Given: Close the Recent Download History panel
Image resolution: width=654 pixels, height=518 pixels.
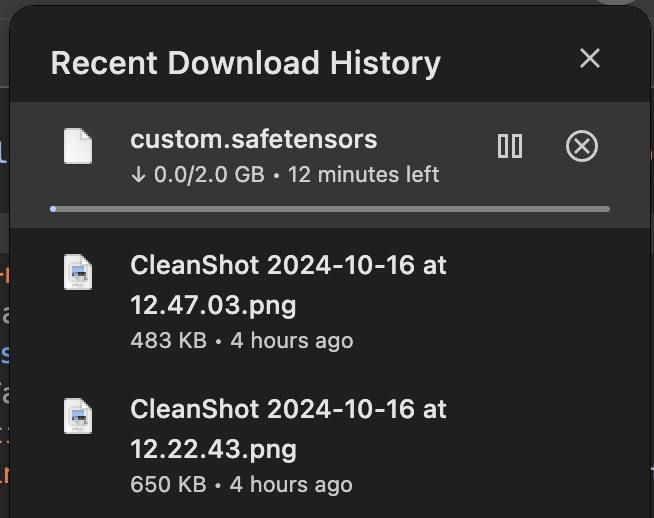Looking at the screenshot, I should pyautogui.click(x=590, y=59).
